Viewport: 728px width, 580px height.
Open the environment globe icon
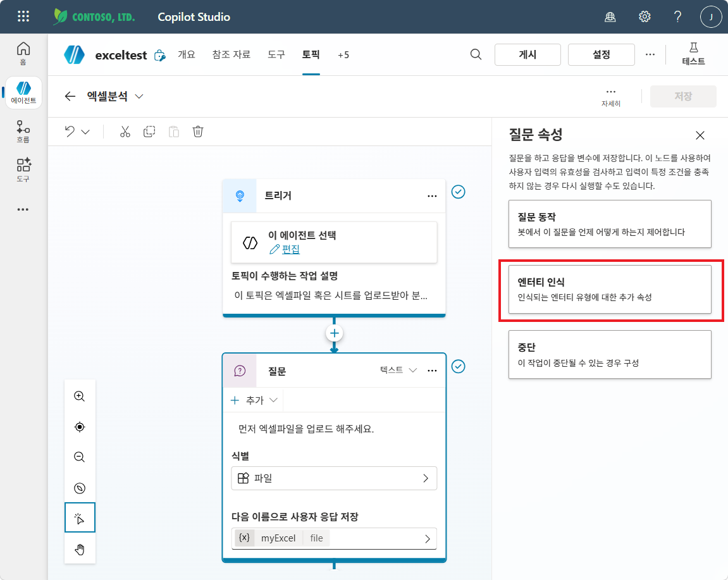[610, 16]
